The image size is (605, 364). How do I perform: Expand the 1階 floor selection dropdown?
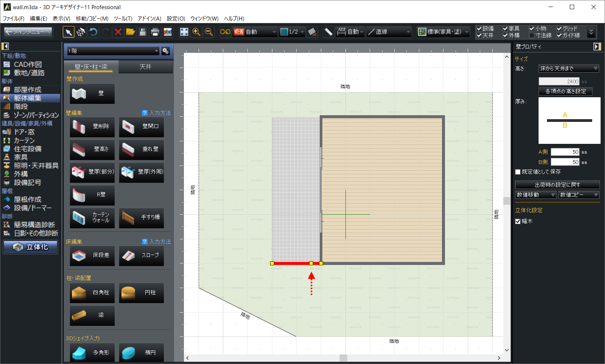(x=113, y=51)
